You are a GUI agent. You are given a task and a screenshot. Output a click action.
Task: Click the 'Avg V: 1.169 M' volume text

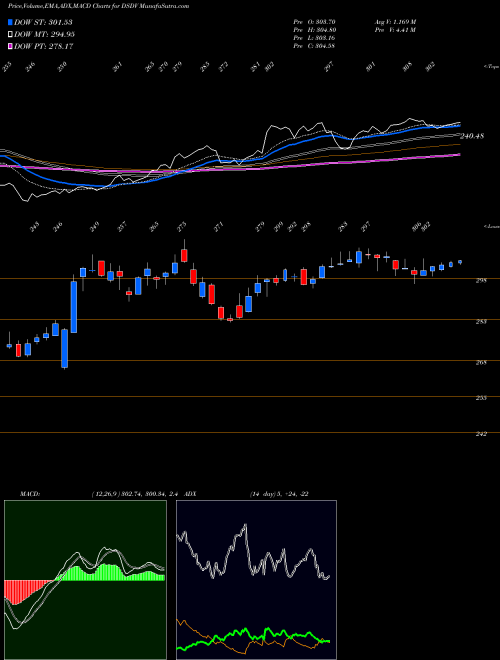click(x=395, y=22)
